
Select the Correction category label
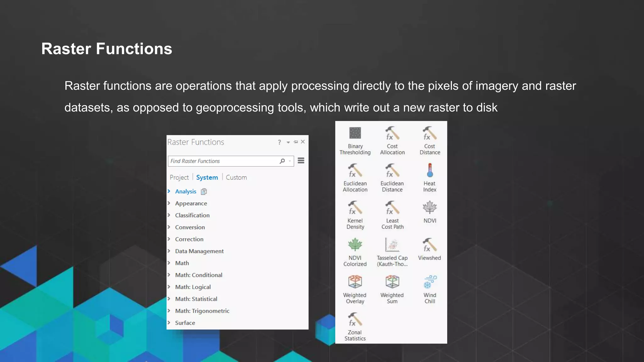tap(189, 239)
